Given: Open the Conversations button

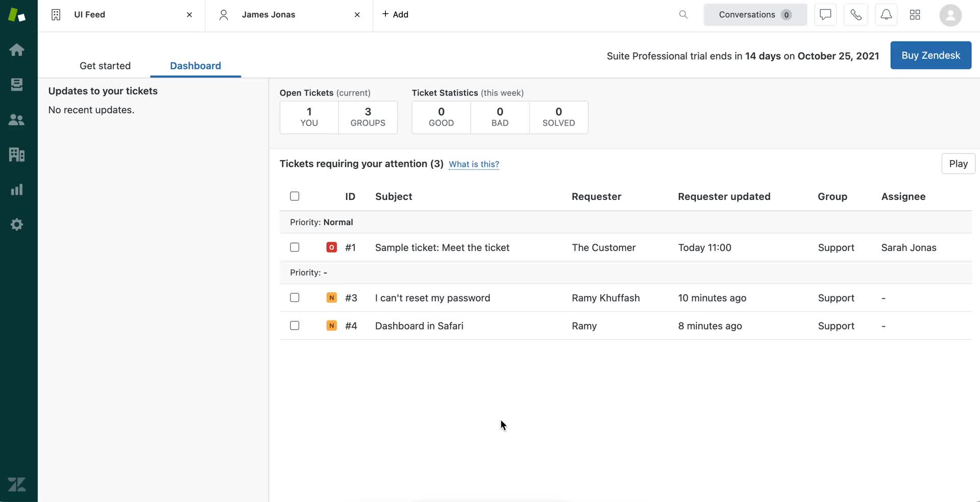Looking at the screenshot, I should [755, 15].
